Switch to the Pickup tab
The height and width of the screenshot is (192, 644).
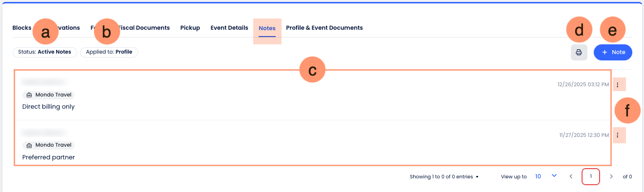pyautogui.click(x=190, y=28)
